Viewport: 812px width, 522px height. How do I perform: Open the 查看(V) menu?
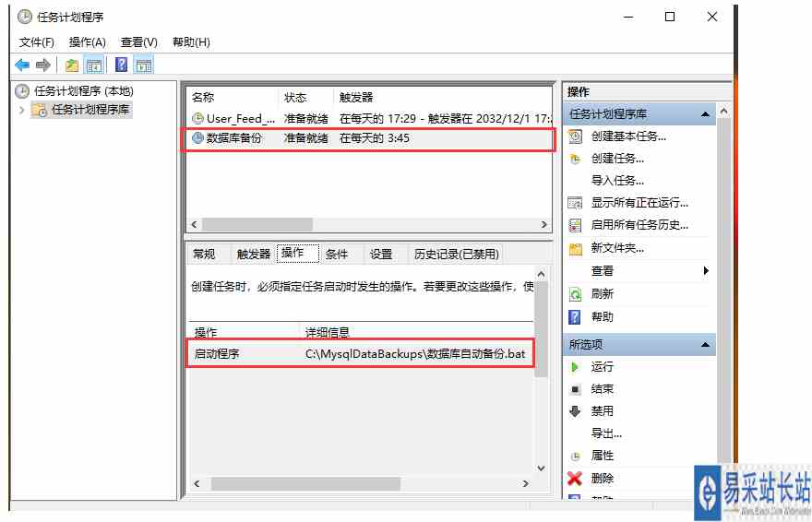coord(138,42)
